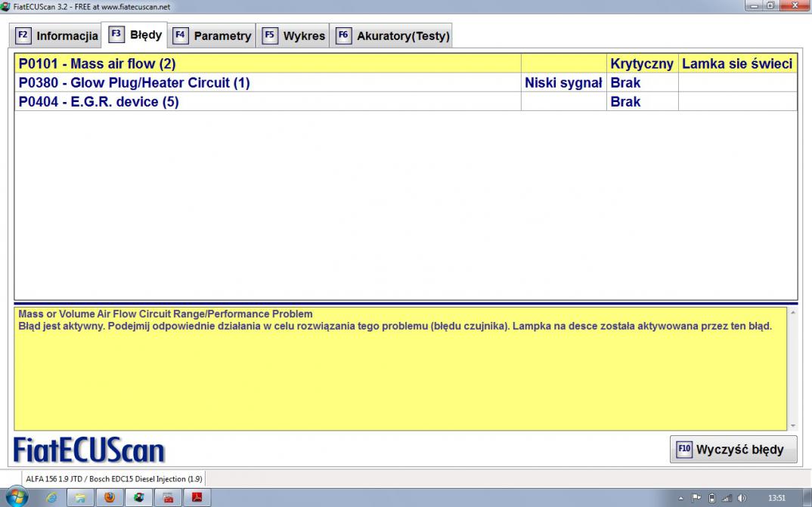The width and height of the screenshot is (812, 507).
Task: Click the system clock showing 13:51
Action: click(776, 498)
